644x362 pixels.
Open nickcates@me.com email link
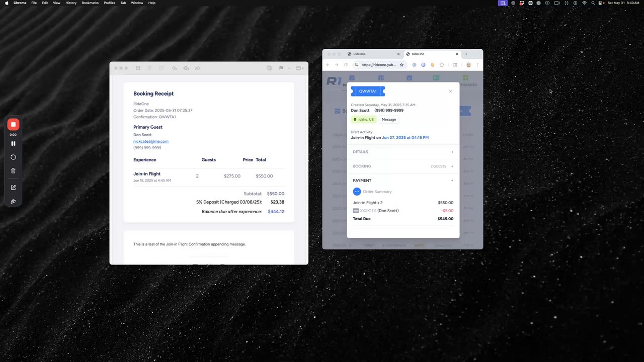click(151, 141)
